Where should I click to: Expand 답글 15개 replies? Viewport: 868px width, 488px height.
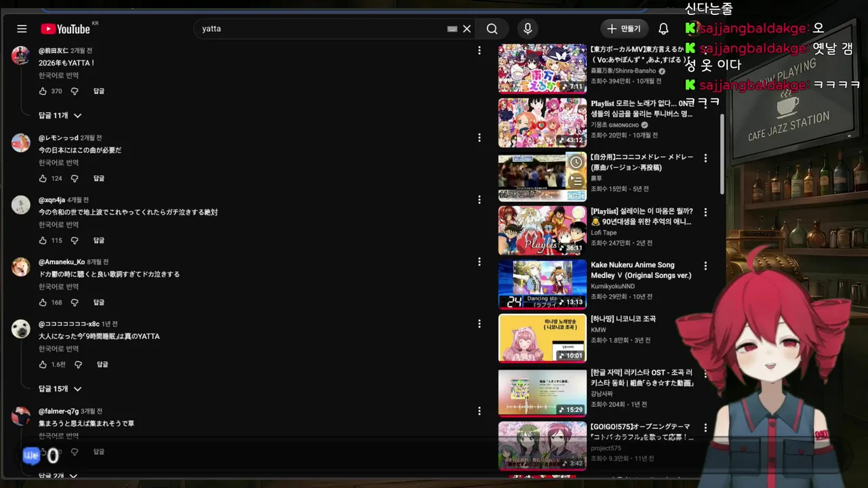(60, 388)
